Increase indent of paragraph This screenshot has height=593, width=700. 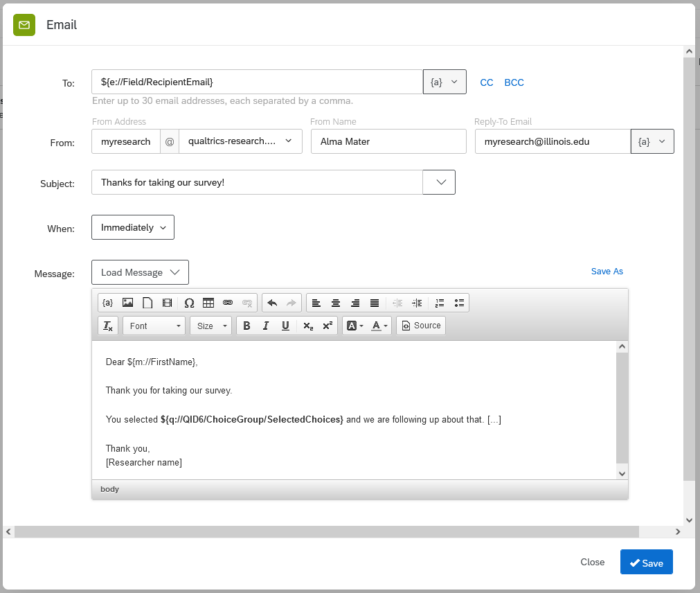(417, 303)
